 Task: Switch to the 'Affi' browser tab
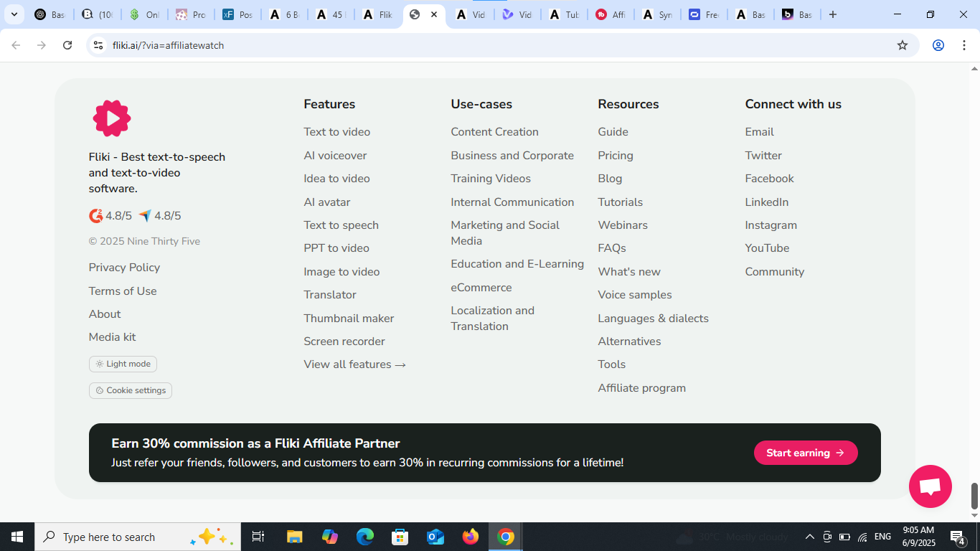(611, 14)
